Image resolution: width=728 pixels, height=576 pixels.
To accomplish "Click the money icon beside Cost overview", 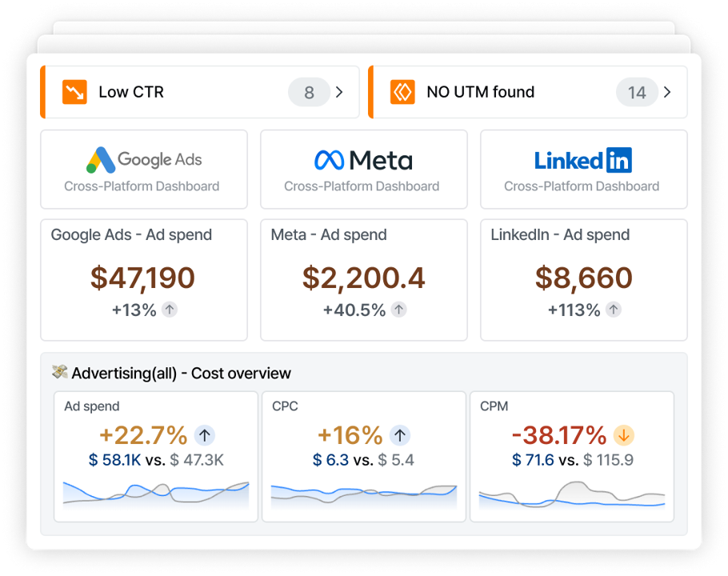I will (x=61, y=372).
